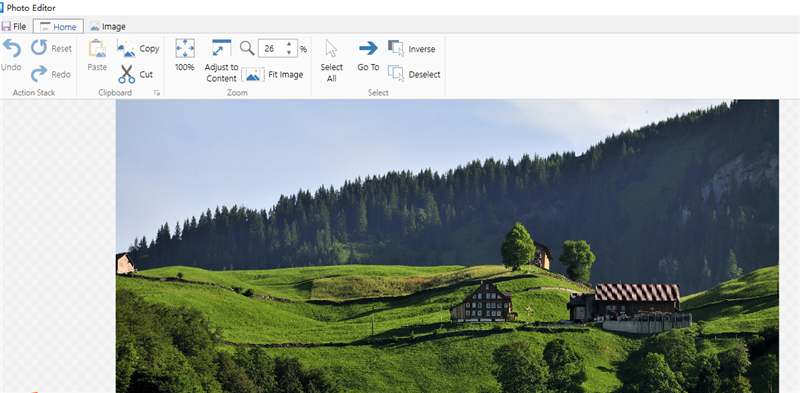Set zoom to 100% icon
This screenshot has height=393, width=800.
[x=185, y=48]
